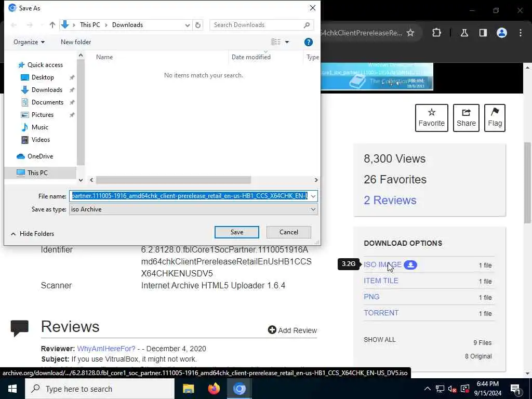Click the ISO IMAGE download link

pos(382,264)
